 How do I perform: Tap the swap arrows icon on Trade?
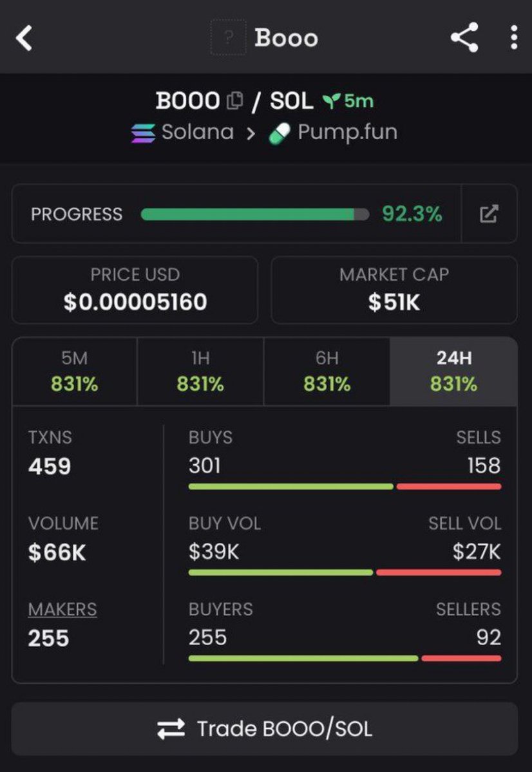pyautogui.click(x=171, y=729)
